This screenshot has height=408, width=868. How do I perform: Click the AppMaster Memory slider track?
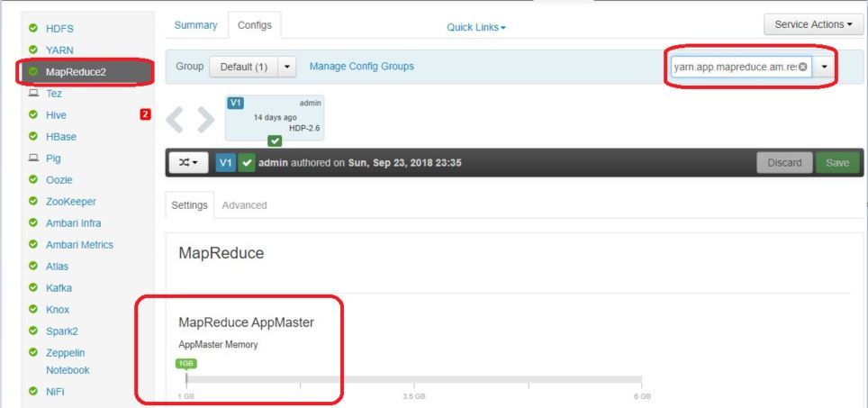pos(414,380)
